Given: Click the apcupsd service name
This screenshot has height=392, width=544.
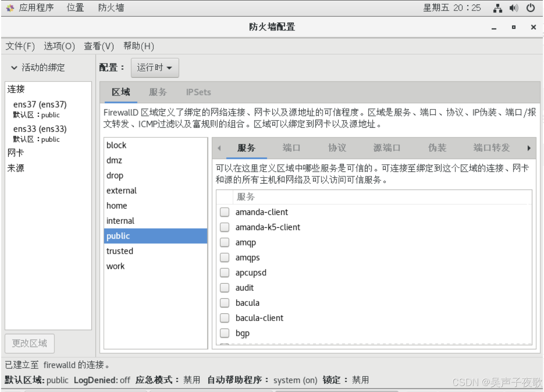Looking at the screenshot, I should (251, 273).
